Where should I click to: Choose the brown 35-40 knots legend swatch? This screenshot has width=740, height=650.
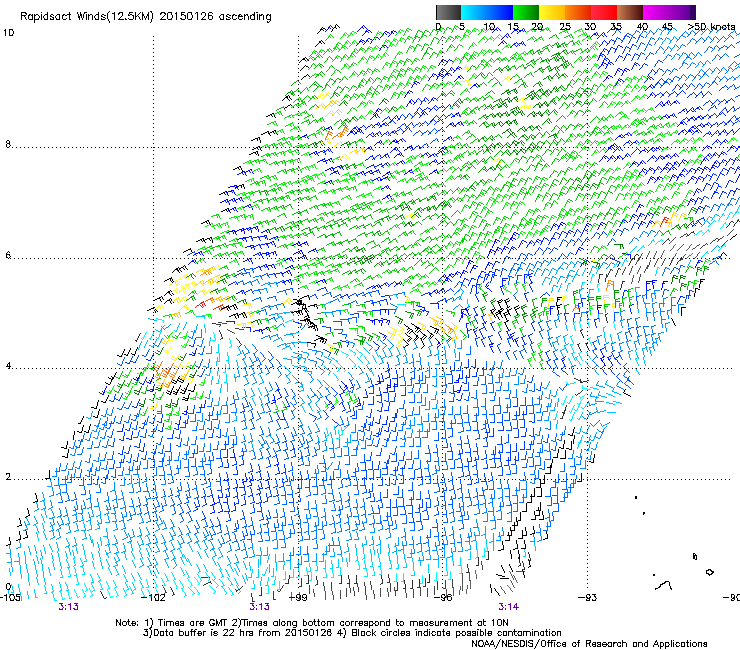[x=630, y=12]
